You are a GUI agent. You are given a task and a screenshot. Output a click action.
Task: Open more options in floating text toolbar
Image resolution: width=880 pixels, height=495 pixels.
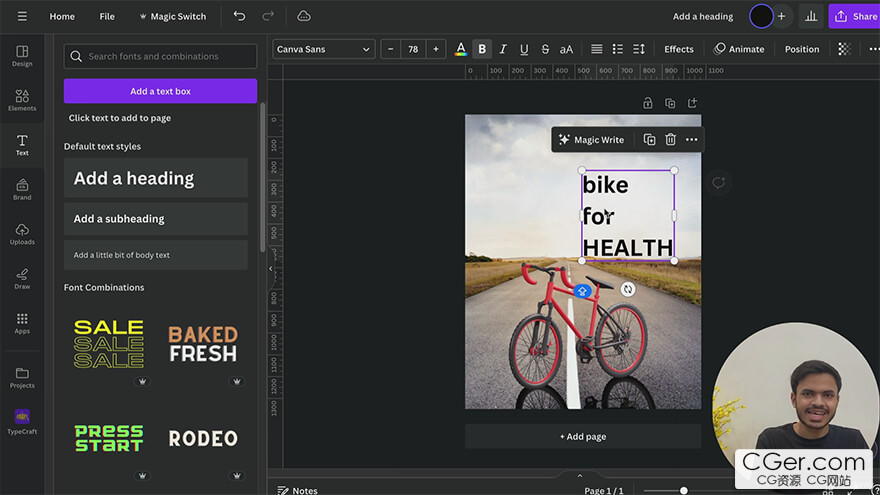click(x=691, y=140)
